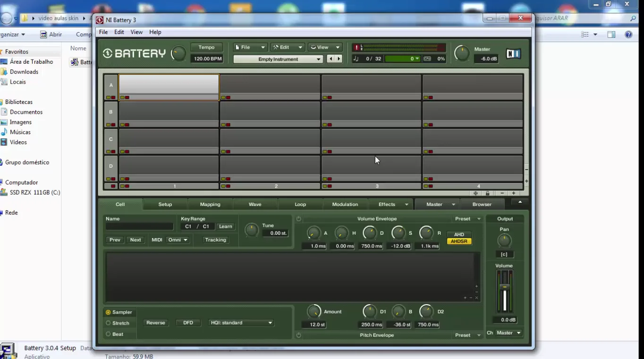This screenshot has height=359, width=644.
Task: Click the cell Name input field
Action: click(x=140, y=227)
